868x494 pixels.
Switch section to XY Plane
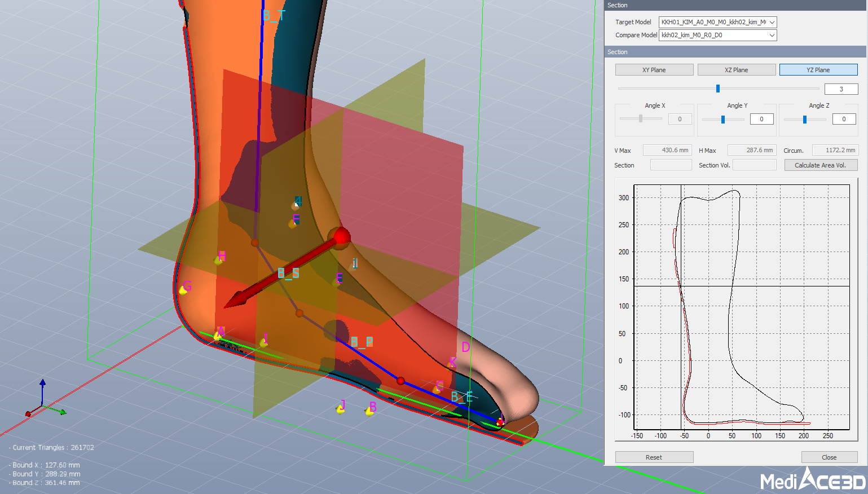coord(654,70)
